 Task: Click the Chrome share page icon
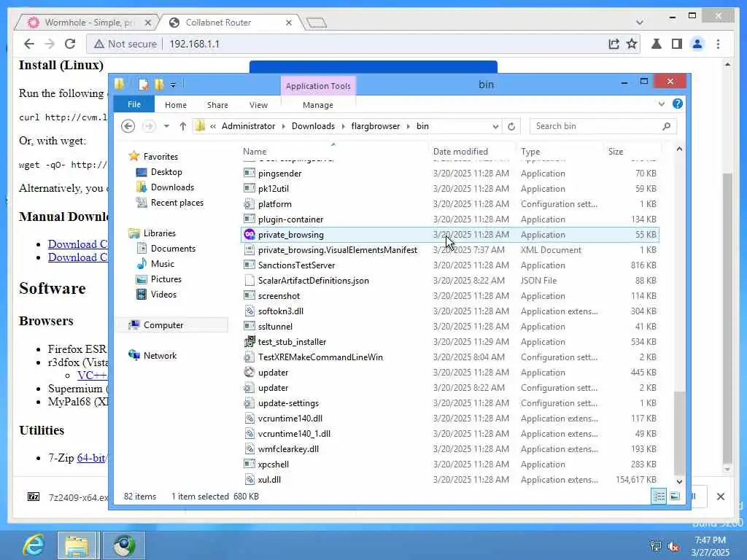[x=614, y=44]
